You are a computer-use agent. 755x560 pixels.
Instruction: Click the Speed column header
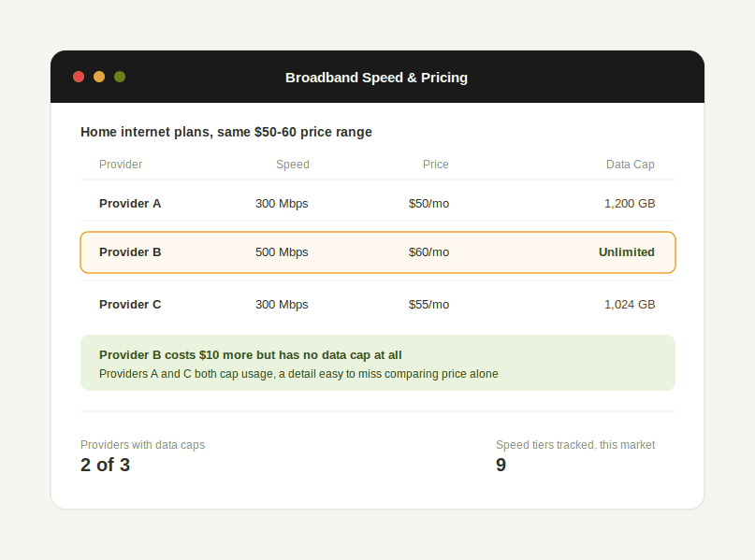[292, 165]
